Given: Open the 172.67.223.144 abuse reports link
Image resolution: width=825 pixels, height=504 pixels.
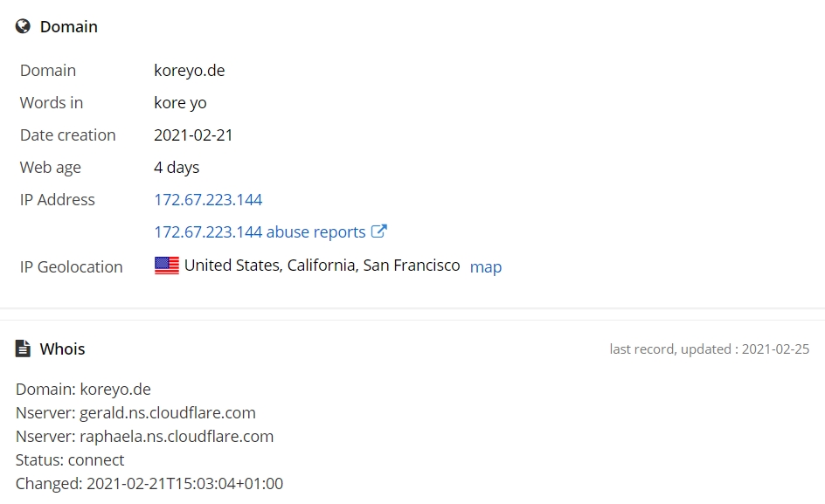Looking at the screenshot, I should pyautogui.click(x=260, y=232).
